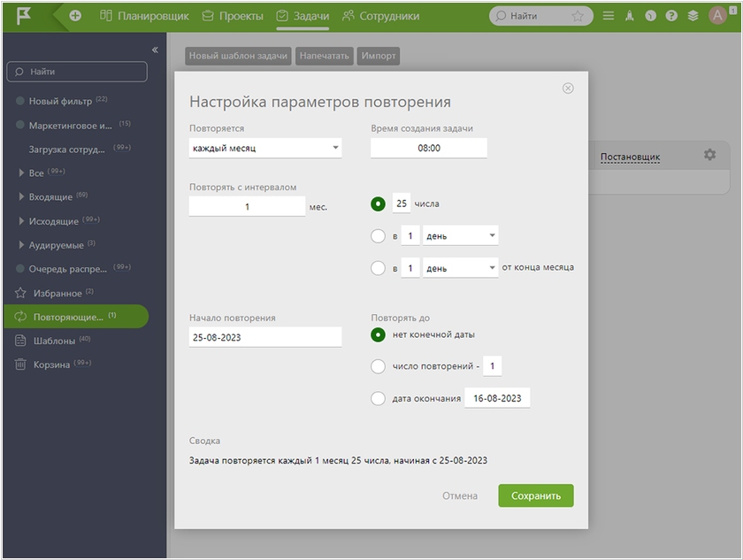The width and height of the screenshot is (743, 560).
Task: Expand the Все tree item
Action: 21,173
